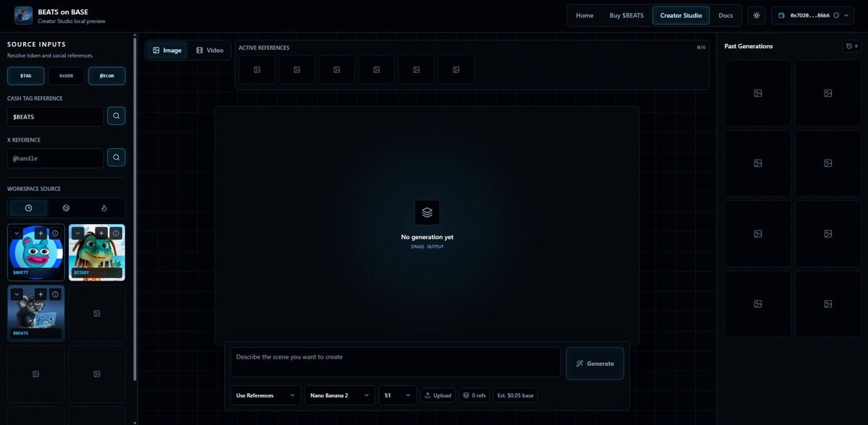Show info for the $ZIGGY card

pos(116,233)
